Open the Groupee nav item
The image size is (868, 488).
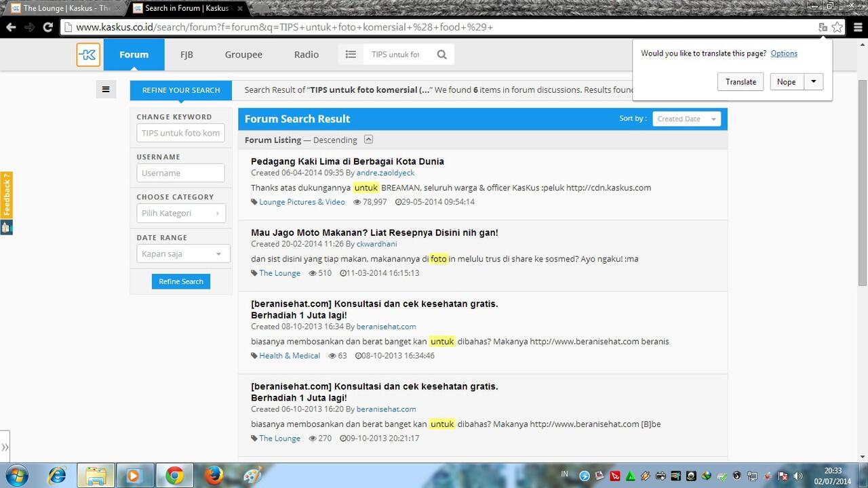pyautogui.click(x=243, y=54)
